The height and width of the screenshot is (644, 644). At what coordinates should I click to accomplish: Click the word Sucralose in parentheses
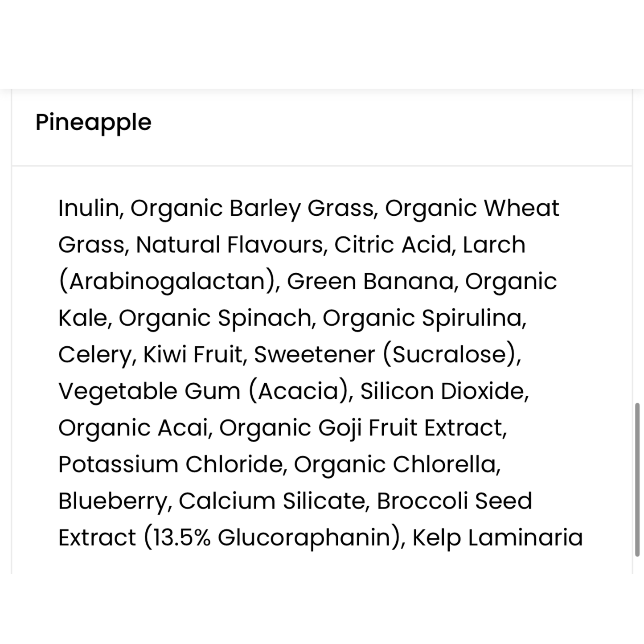450,355
